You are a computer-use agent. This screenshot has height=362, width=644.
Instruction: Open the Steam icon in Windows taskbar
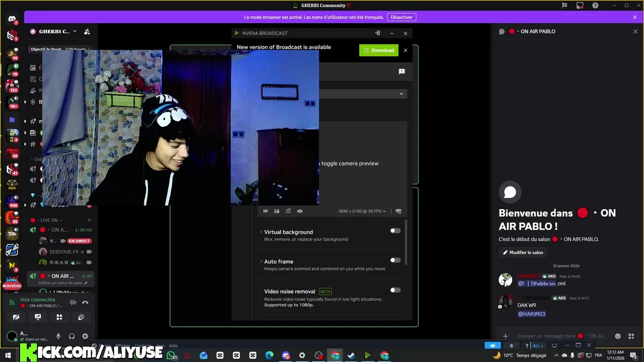(351, 355)
